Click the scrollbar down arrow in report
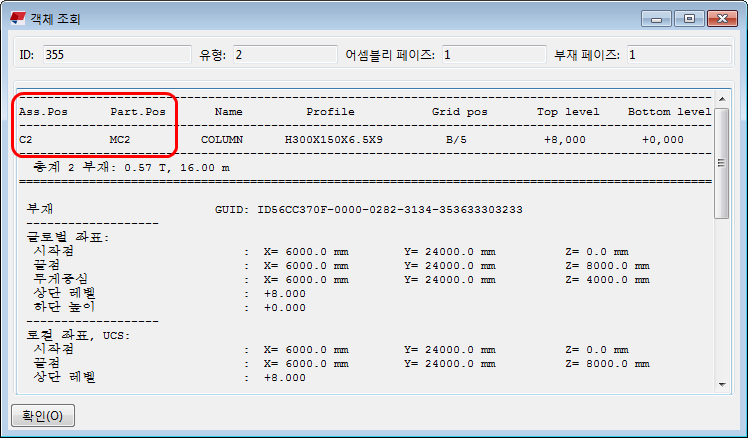 722,385
